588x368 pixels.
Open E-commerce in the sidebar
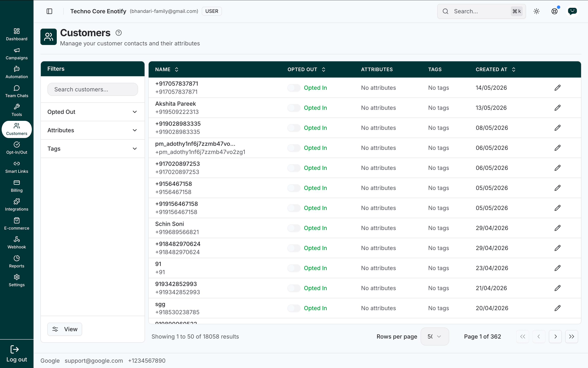point(17,224)
